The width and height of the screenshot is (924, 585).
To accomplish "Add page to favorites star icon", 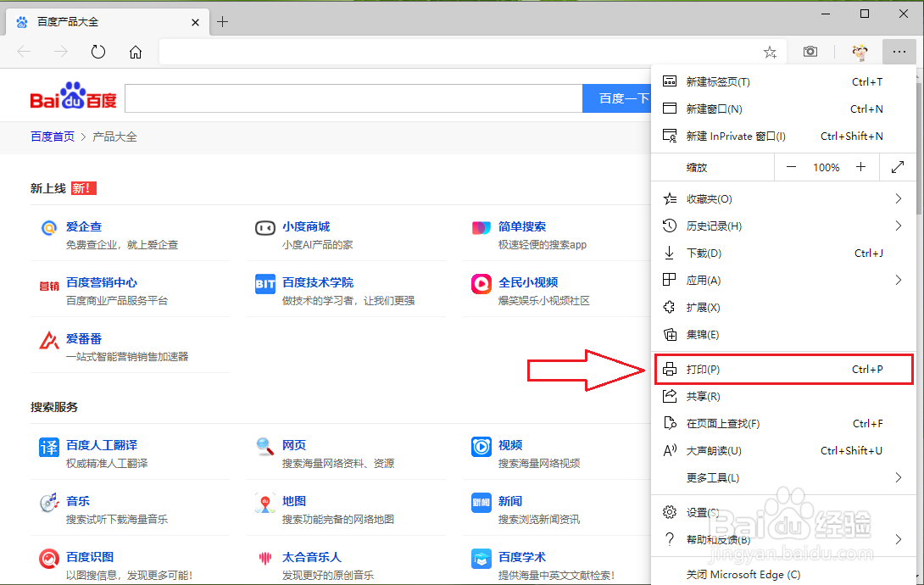I will (x=770, y=52).
